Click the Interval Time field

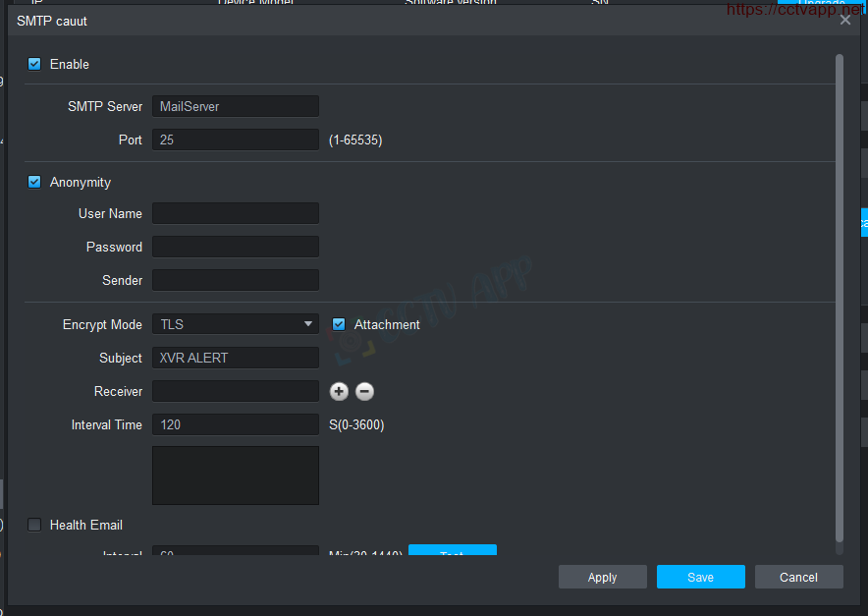coord(235,424)
